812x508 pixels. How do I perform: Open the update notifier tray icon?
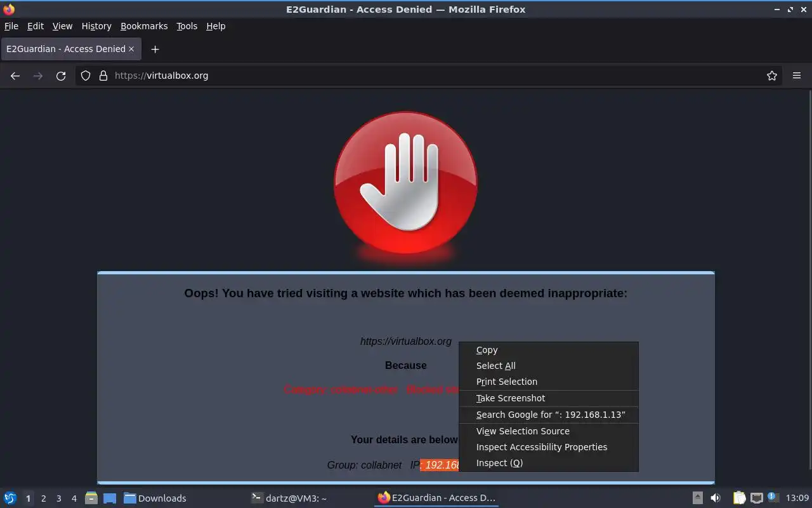click(773, 497)
